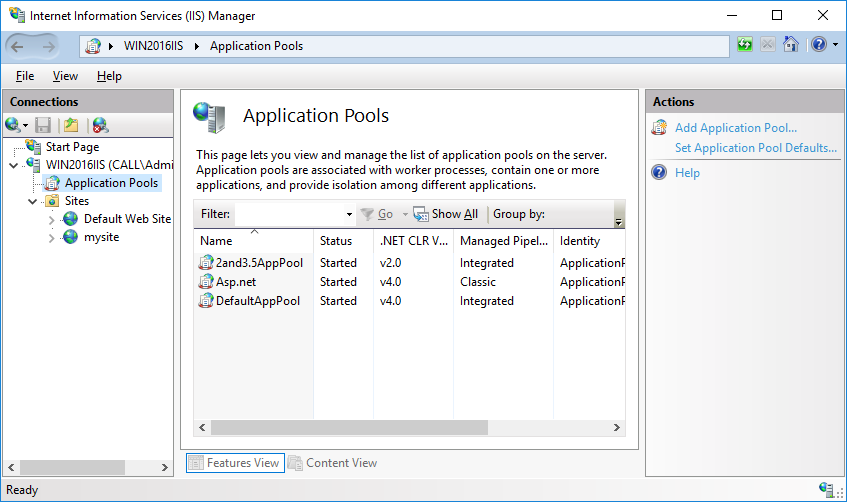Viewport: 847px width, 502px height.
Task: Expand the mysite node
Action: tap(51, 238)
